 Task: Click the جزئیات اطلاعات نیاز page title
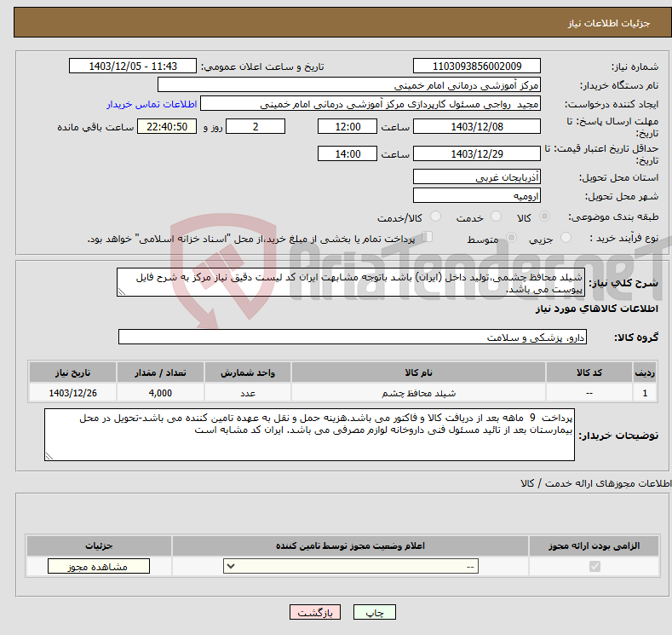click(609, 23)
